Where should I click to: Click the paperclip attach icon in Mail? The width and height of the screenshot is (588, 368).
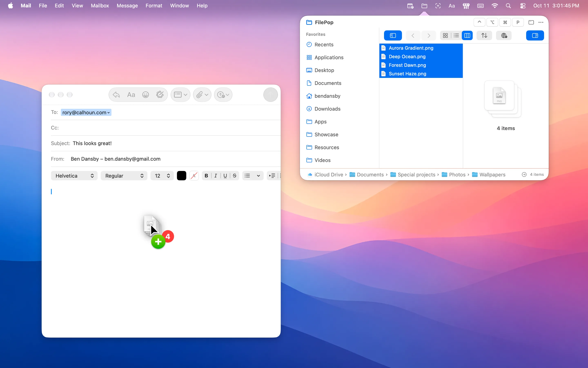(x=199, y=95)
